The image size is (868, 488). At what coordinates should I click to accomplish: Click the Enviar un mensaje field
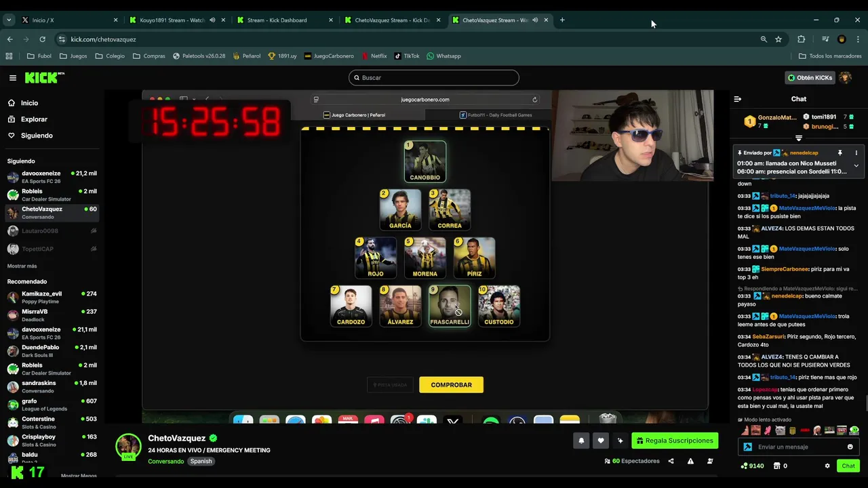pyautogui.click(x=800, y=447)
